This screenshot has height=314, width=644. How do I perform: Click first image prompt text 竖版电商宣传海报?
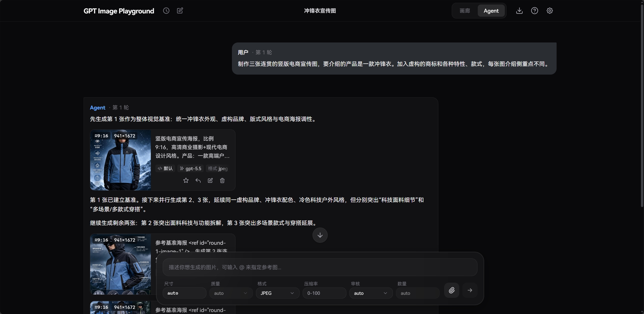(193, 147)
